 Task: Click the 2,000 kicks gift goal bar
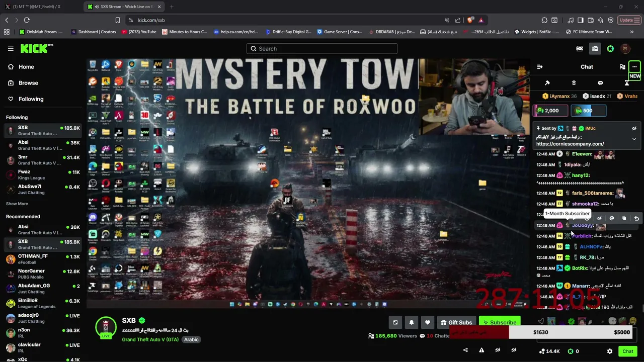click(x=550, y=111)
